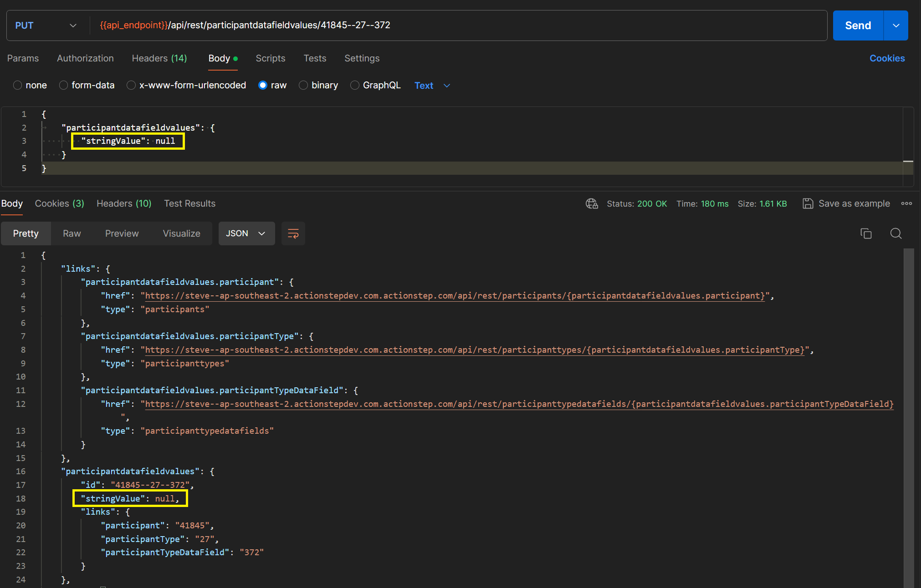Viewport: 921px width, 588px height.
Task: Open the Send options dropdown arrow
Action: pos(896,25)
